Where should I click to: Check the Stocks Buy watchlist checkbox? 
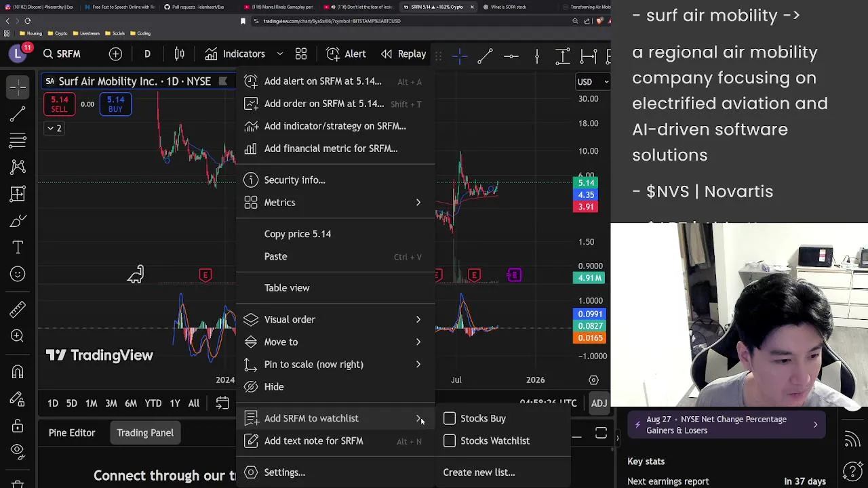450,418
